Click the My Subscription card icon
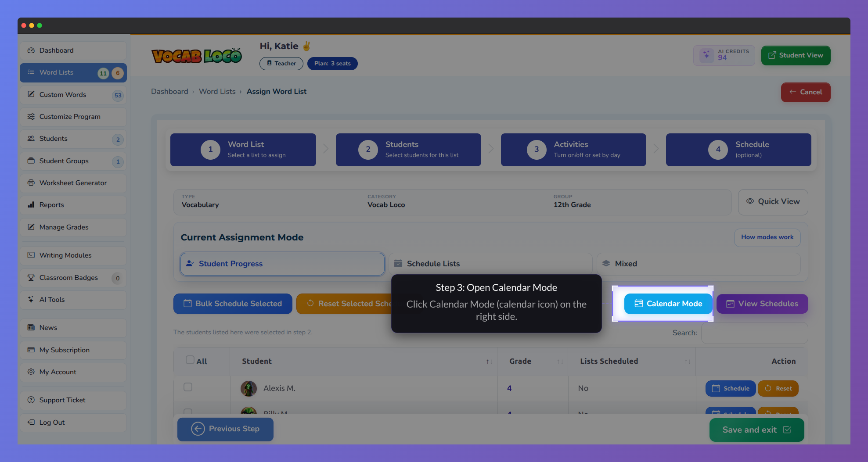The image size is (868, 462). click(x=31, y=350)
